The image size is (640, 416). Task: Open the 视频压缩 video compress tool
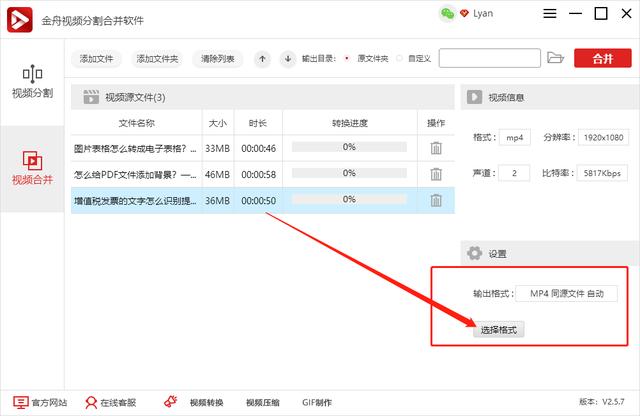[x=263, y=403]
